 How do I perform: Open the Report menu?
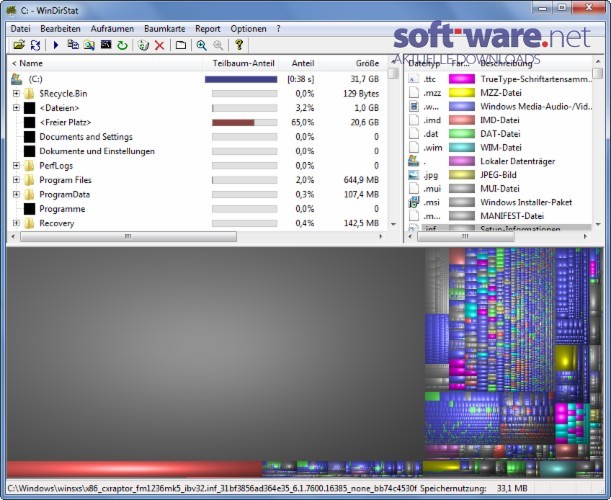[x=208, y=29]
